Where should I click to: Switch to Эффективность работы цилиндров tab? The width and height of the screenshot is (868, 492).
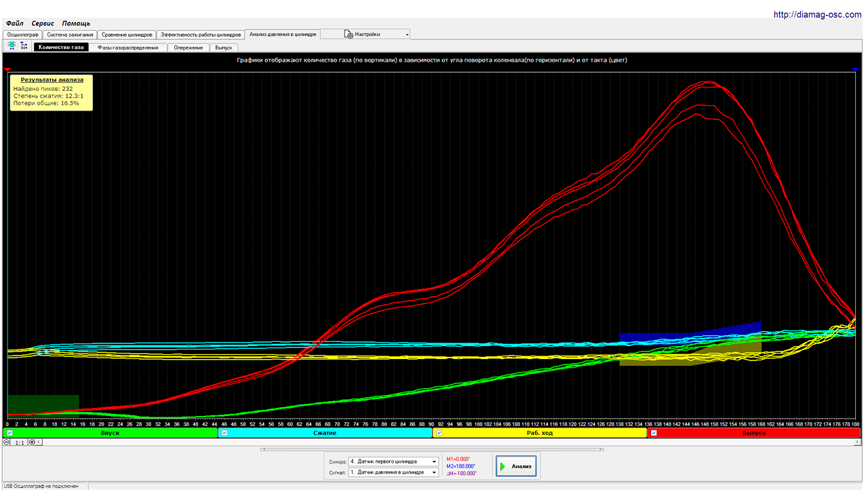coord(200,34)
